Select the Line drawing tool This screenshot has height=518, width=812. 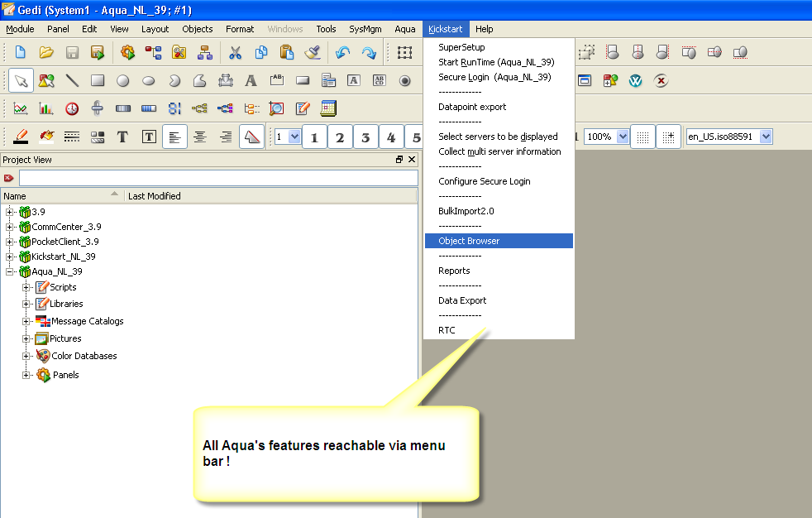(x=72, y=80)
